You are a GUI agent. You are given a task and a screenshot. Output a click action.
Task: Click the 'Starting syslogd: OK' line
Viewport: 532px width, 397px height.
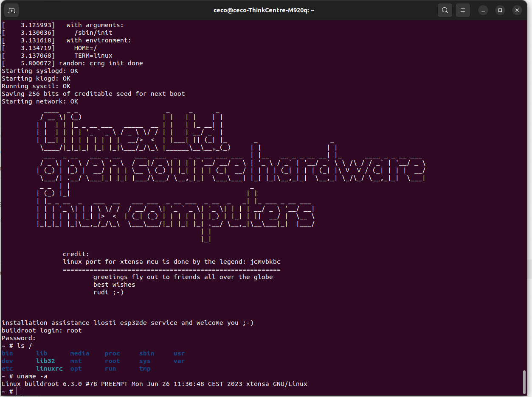point(40,71)
